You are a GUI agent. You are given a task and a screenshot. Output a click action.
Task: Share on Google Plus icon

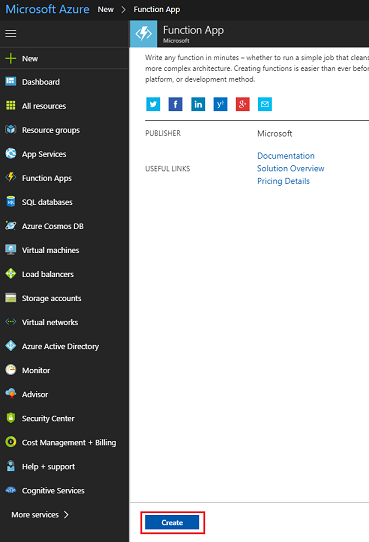(x=243, y=104)
